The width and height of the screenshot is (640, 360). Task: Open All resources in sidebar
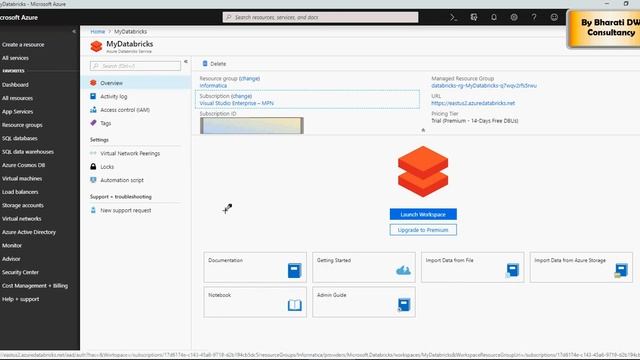pos(17,98)
